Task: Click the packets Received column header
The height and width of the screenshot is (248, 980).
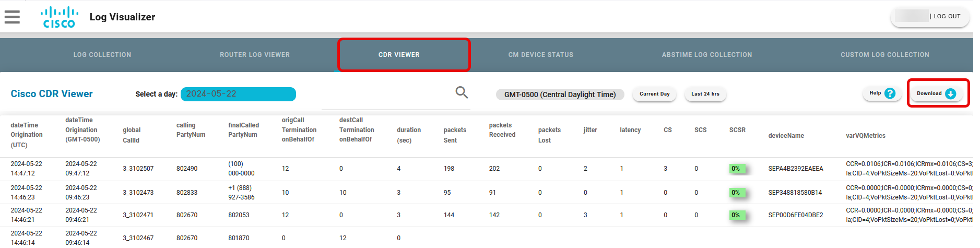Action: (502, 130)
